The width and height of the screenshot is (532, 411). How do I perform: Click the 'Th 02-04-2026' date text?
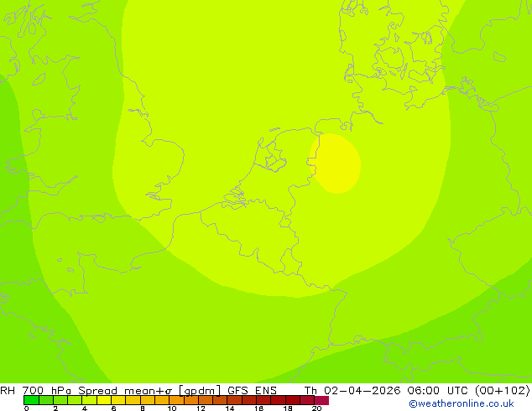(352, 390)
